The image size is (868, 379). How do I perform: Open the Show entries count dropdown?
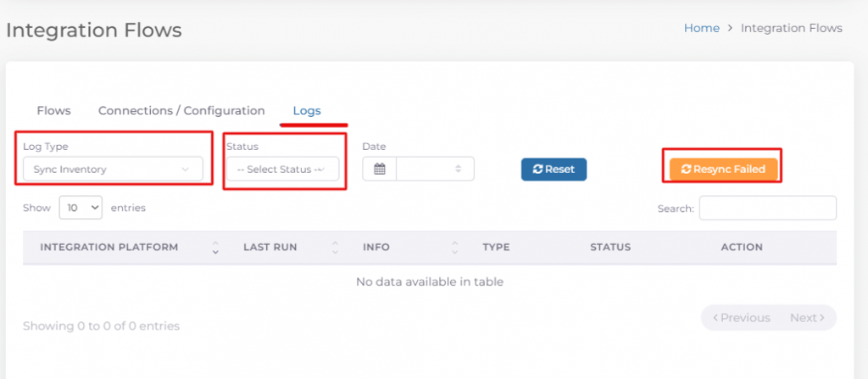81,208
